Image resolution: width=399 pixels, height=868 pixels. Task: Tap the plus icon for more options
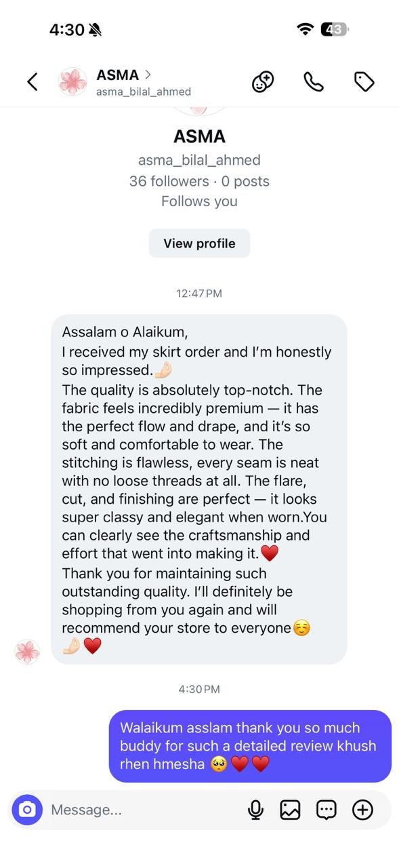[363, 810]
